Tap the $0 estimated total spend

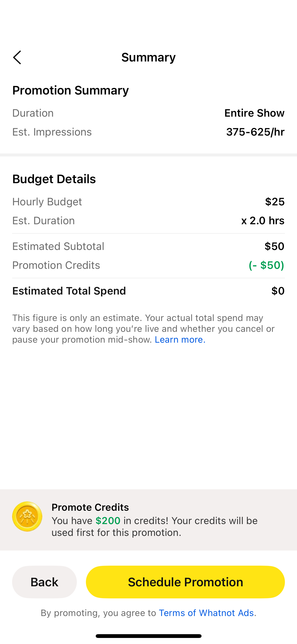278,291
